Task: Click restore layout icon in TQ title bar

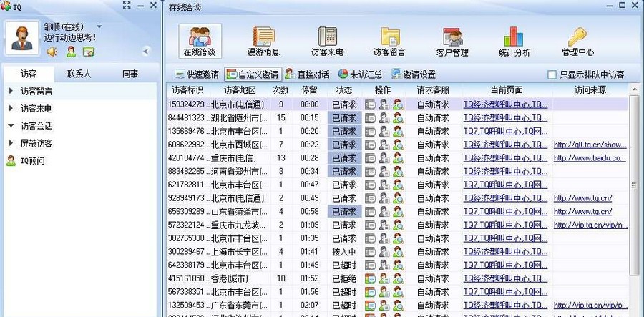Action: [x=127, y=5]
